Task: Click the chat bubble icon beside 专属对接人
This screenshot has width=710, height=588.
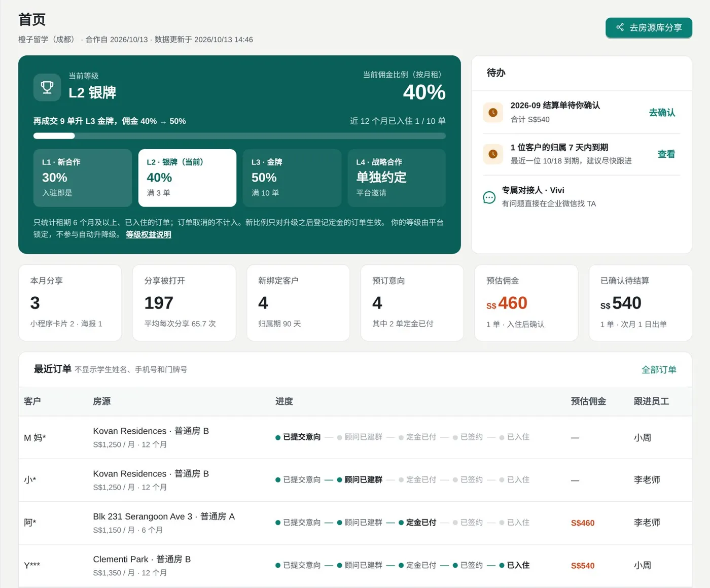Action: 489,197
